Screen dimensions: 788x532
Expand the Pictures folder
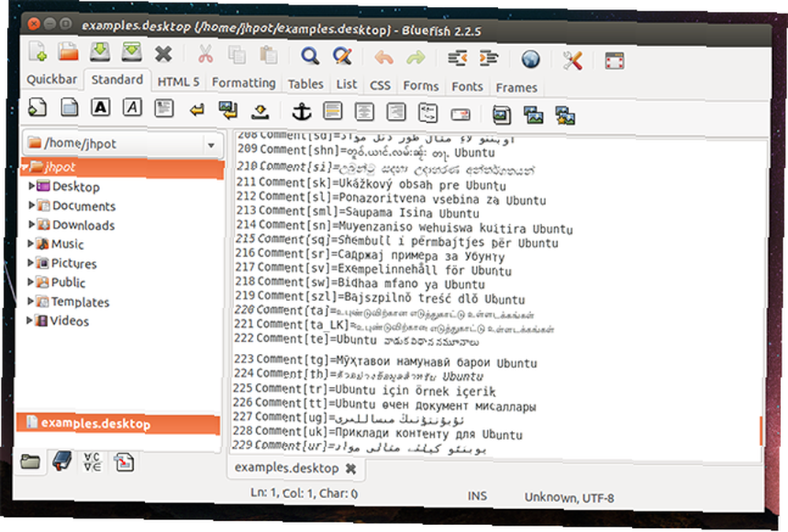click(x=31, y=262)
